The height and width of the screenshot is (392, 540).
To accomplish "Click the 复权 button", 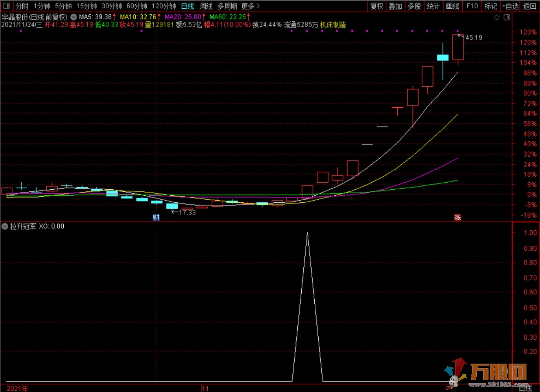I will (x=376, y=6).
